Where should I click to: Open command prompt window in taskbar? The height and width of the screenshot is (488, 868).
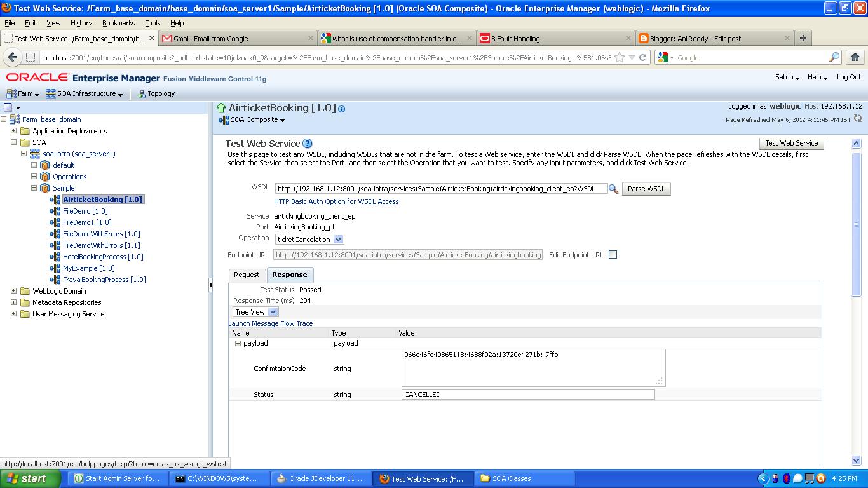[x=219, y=478]
